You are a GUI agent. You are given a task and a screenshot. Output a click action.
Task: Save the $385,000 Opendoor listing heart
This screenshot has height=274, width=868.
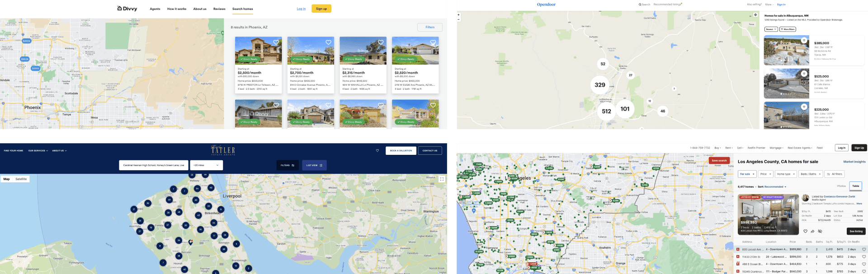804,40
